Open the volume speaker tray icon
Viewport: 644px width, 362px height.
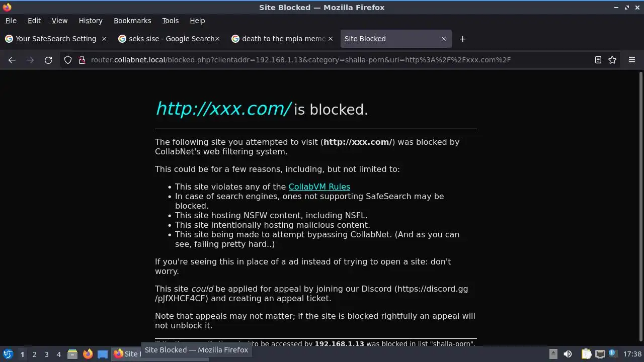click(x=568, y=354)
